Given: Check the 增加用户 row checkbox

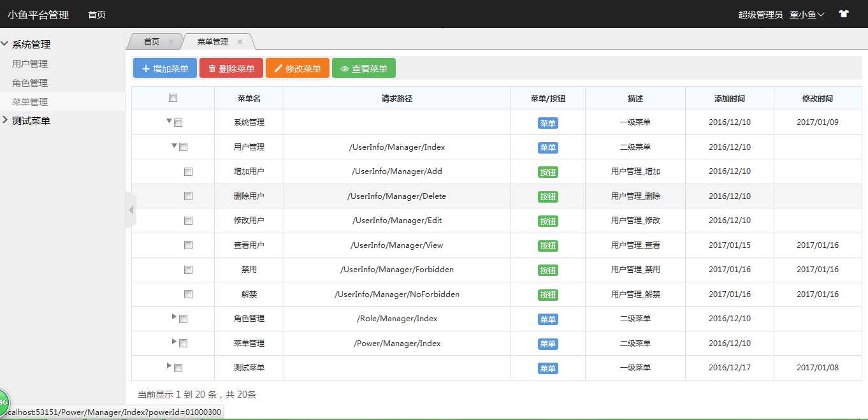Looking at the screenshot, I should [188, 171].
